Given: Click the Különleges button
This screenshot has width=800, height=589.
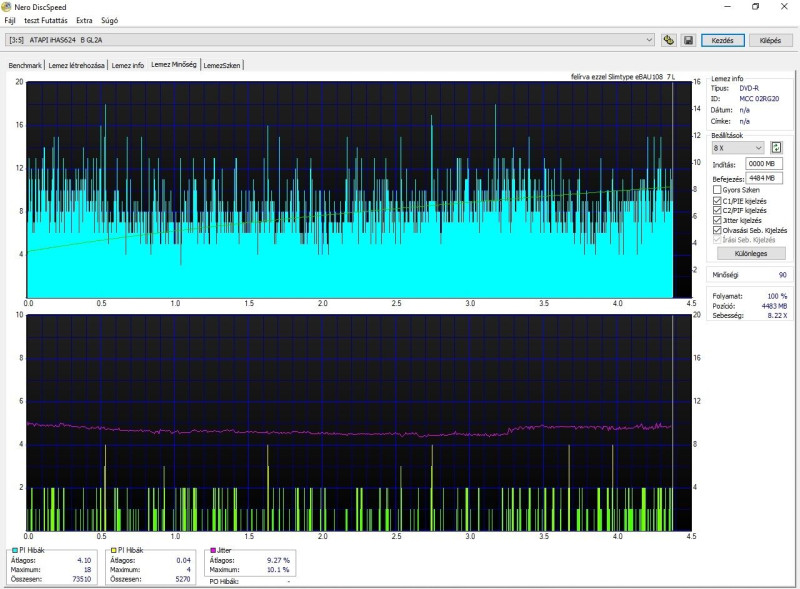Looking at the screenshot, I should 751,253.
